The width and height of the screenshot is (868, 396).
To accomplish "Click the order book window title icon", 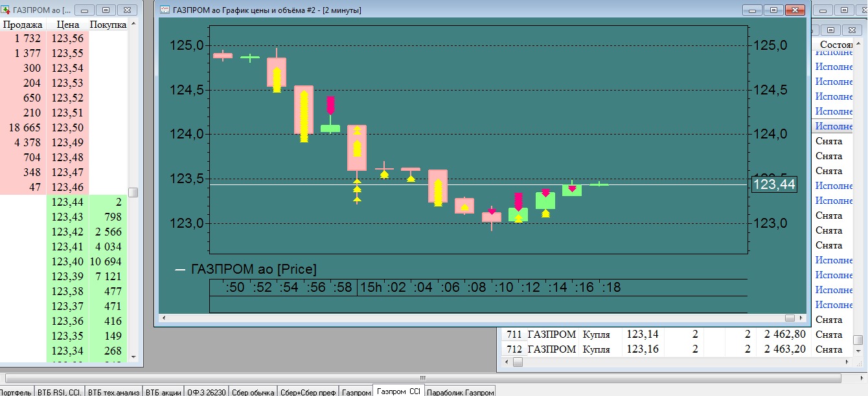I will click(6, 10).
